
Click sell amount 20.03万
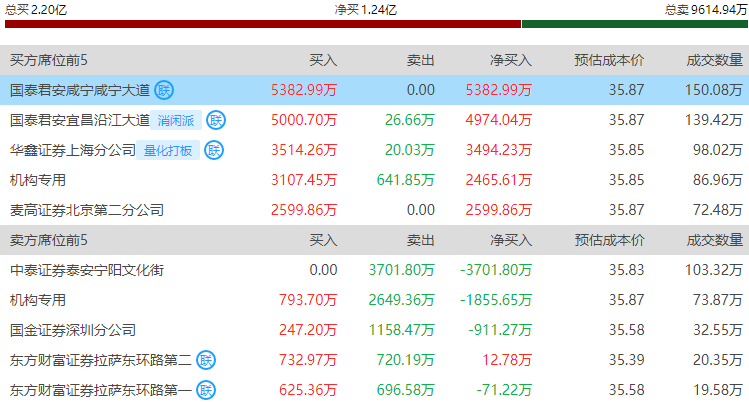tap(409, 150)
